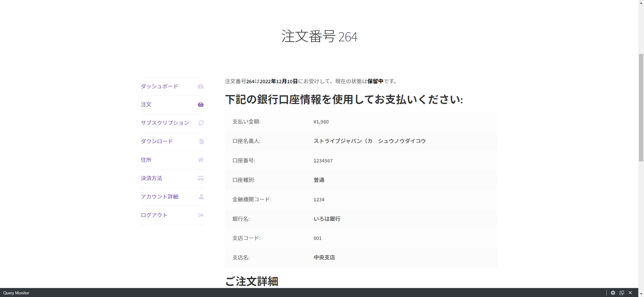
Task: Click the scrollbar down arrow
Action: pyautogui.click(x=641, y=294)
